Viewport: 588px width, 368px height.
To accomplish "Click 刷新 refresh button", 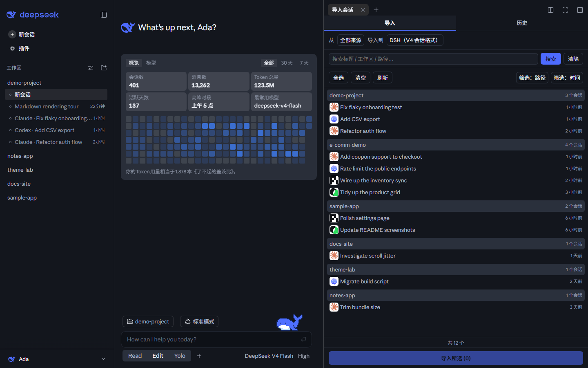I will (x=383, y=78).
